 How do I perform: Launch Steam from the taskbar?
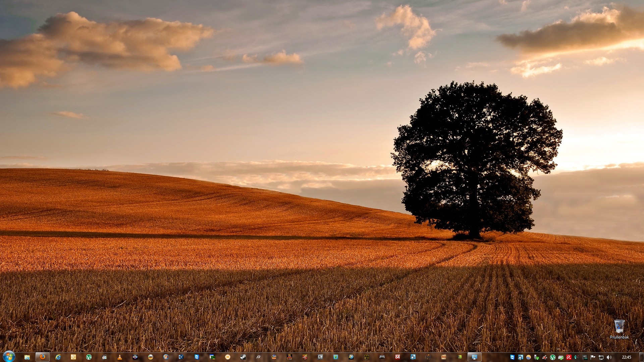coord(243,357)
